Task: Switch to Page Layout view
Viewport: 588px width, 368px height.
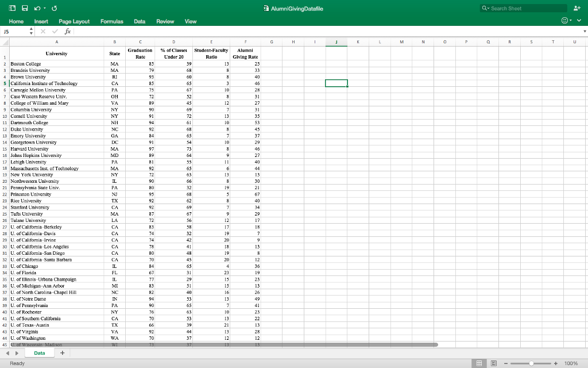Action: pos(494,363)
